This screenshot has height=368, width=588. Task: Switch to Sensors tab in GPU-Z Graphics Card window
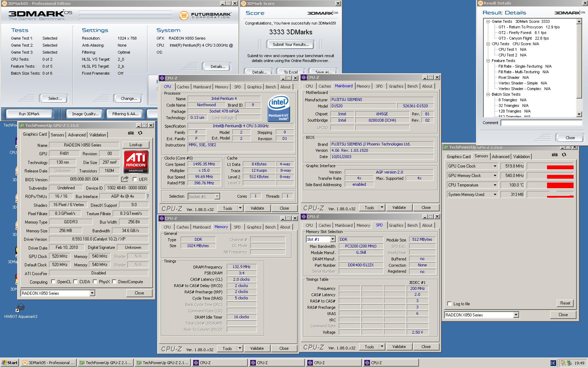(x=57, y=135)
